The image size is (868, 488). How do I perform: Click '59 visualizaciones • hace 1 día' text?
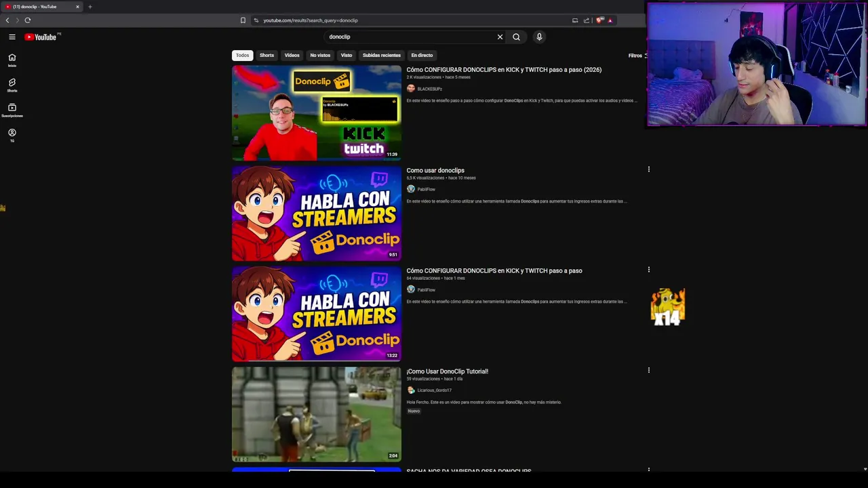433,379
